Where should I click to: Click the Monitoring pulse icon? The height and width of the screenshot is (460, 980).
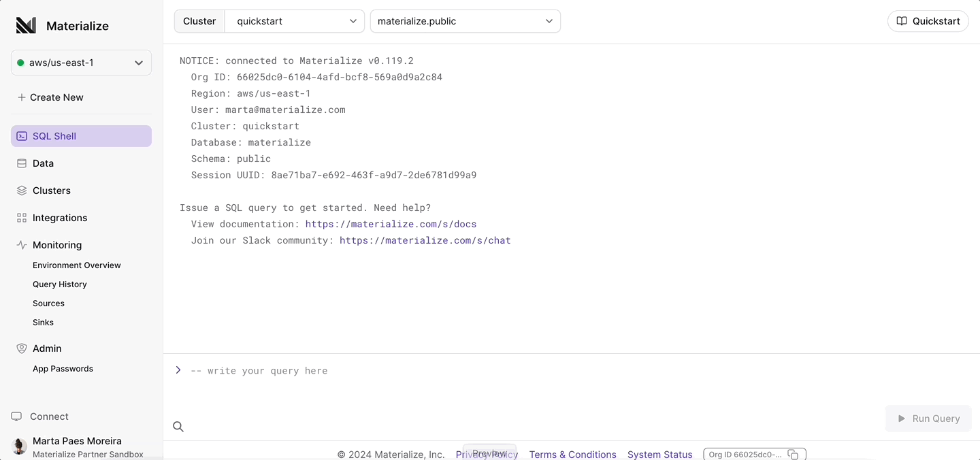tap(20, 244)
